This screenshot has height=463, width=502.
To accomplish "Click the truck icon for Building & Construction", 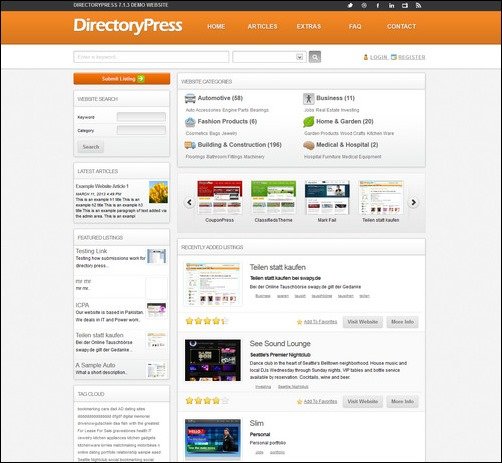I will pyautogui.click(x=190, y=145).
